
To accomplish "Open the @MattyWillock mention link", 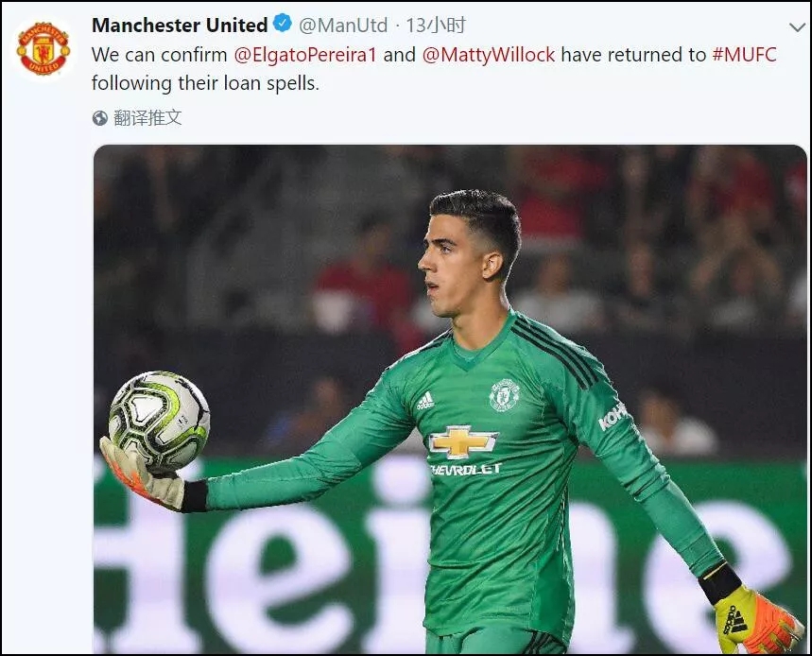I will (x=489, y=55).
